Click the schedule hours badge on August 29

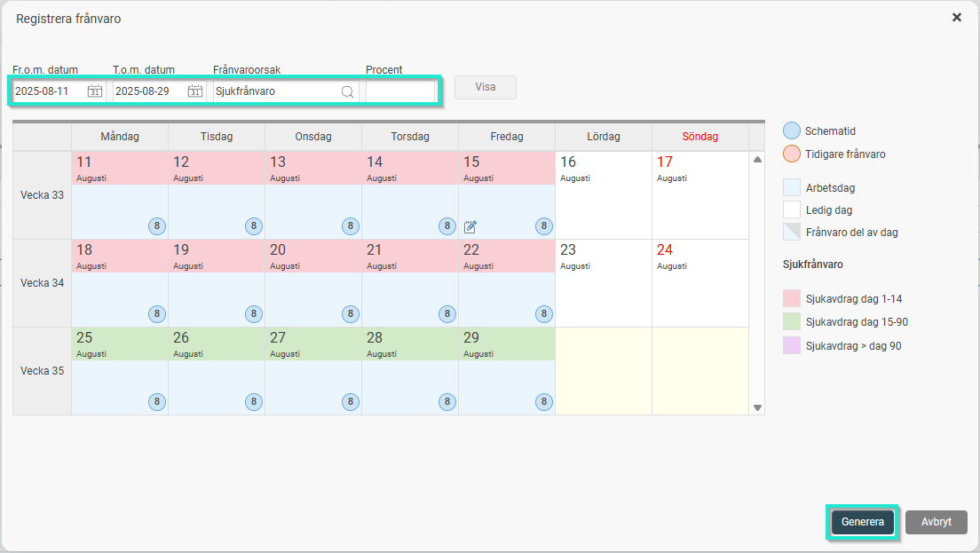pos(544,402)
